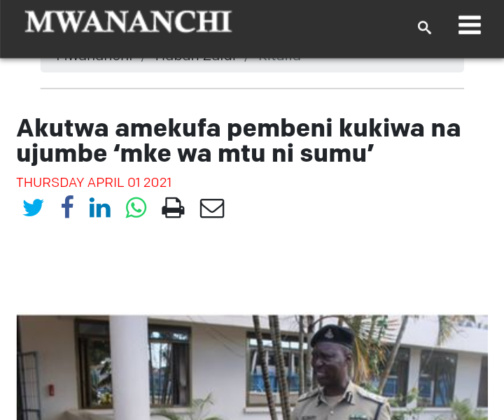The image size is (504, 420).
Task: Click the grey breadcrumb bar background
Action: [x=382, y=64]
